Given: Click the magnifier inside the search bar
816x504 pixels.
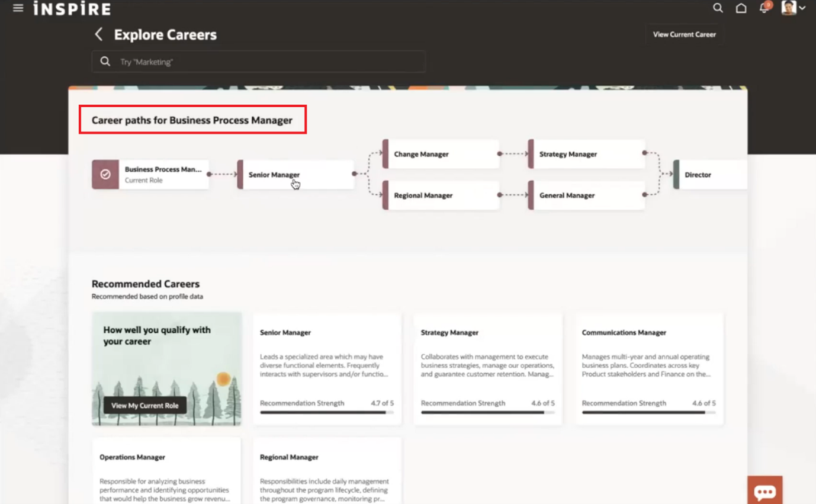Looking at the screenshot, I should [x=105, y=61].
